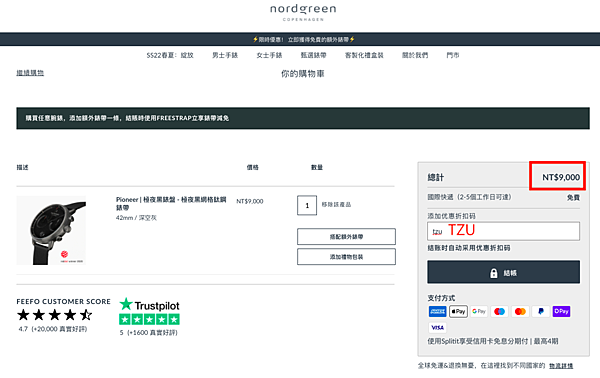Click the total NT$9,000 amount
Viewport: 600px width, 378px height.
561,177
